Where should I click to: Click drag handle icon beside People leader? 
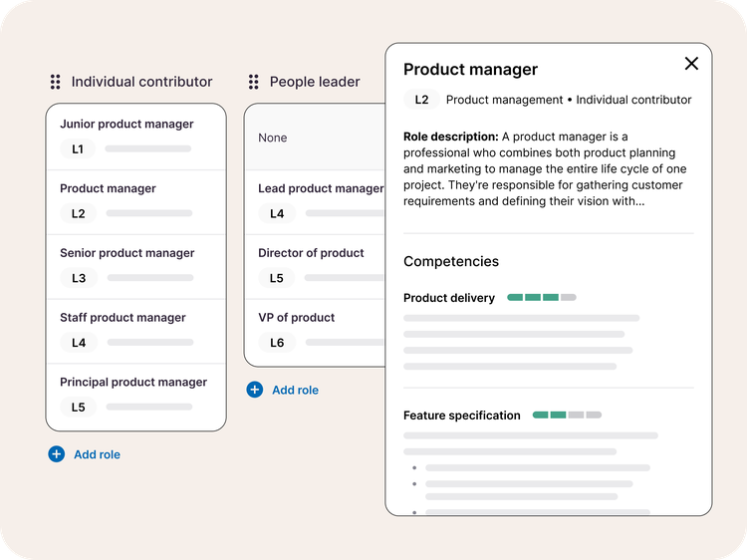254,82
